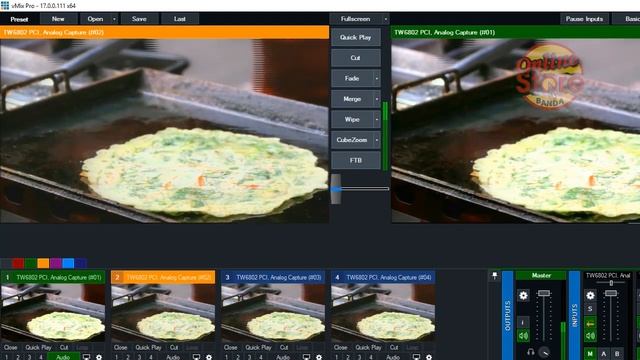The height and width of the screenshot is (360, 640).
Task: Open audio settings gear for TW6802 input channel
Action: [590, 296]
